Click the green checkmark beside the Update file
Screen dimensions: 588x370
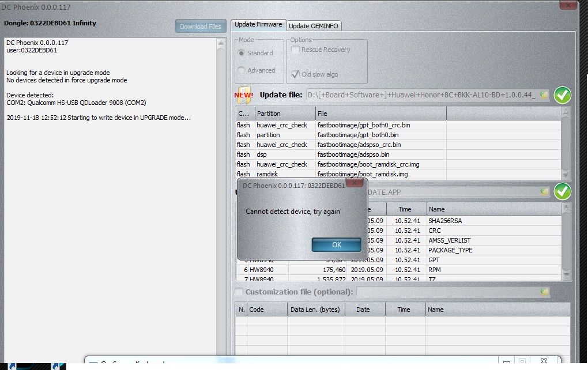(563, 95)
